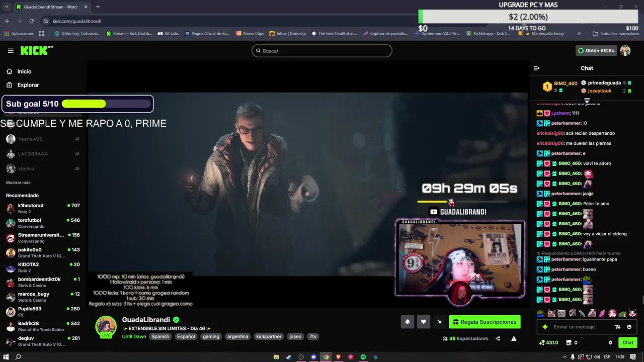Go back in the browser
Image resolution: width=644 pixels, height=362 pixels.
click(x=7, y=21)
